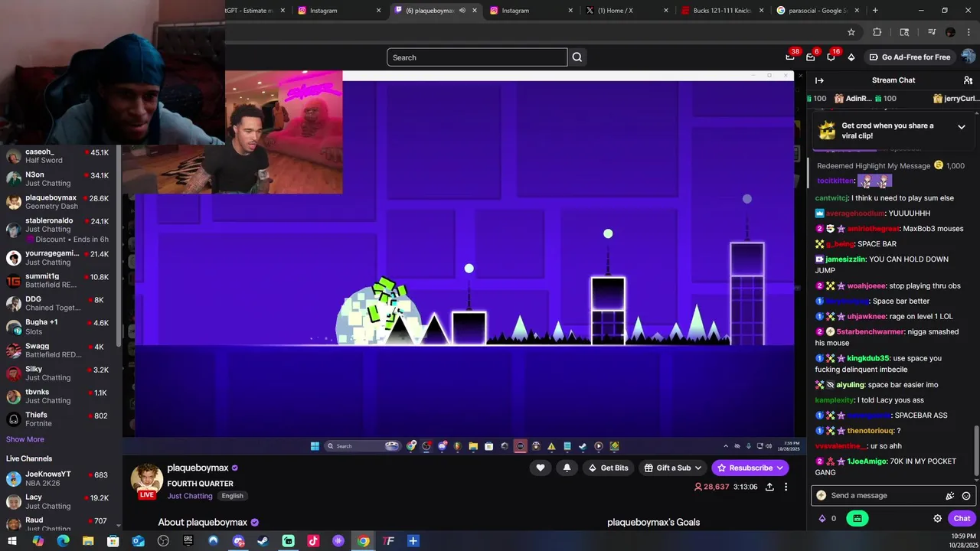Viewport: 980px width, 551px height.
Task: Open Chrome tab search icon
Action: 904,32
